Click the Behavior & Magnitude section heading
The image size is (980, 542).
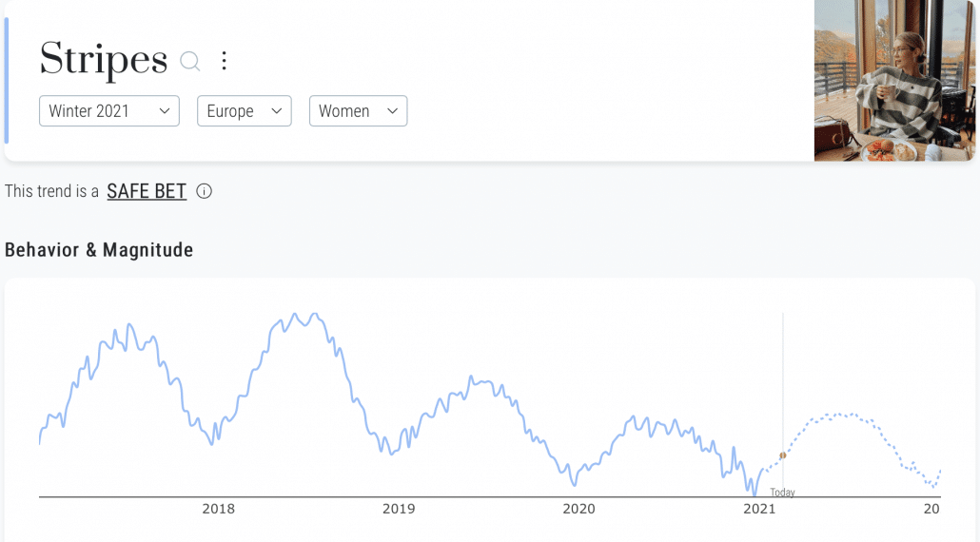pyautogui.click(x=99, y=250)
